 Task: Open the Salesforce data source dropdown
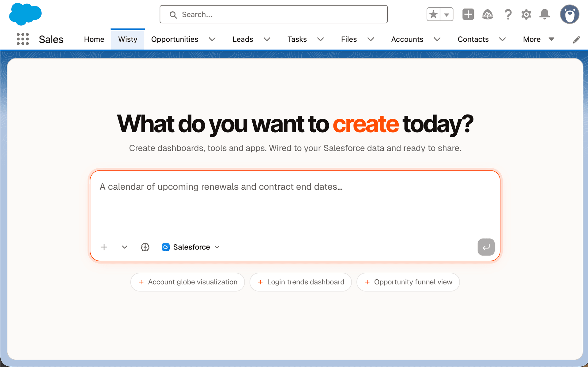pyautogui.click(x=191, y=247)
